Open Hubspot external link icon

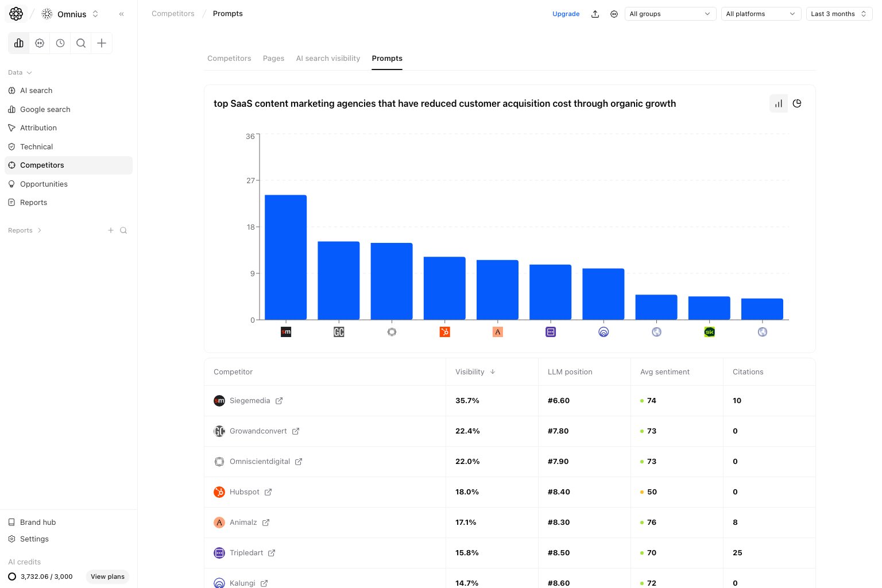click(268, 492)
